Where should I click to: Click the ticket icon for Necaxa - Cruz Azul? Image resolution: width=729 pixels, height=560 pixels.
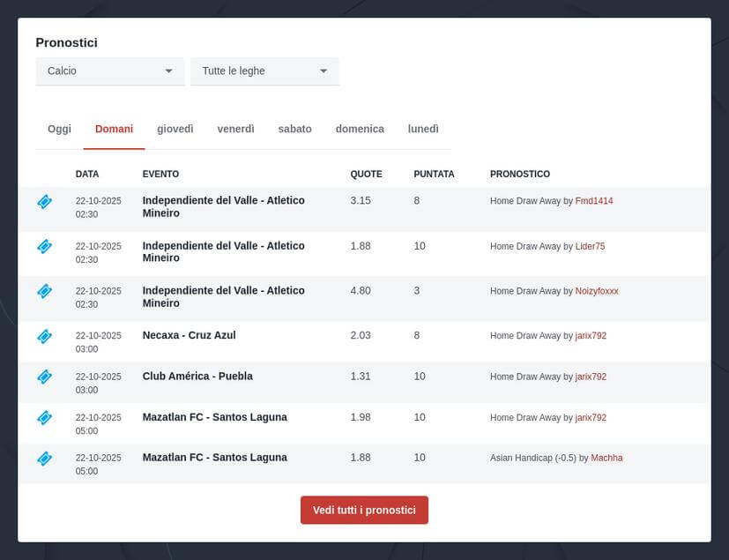pos(44,336)
